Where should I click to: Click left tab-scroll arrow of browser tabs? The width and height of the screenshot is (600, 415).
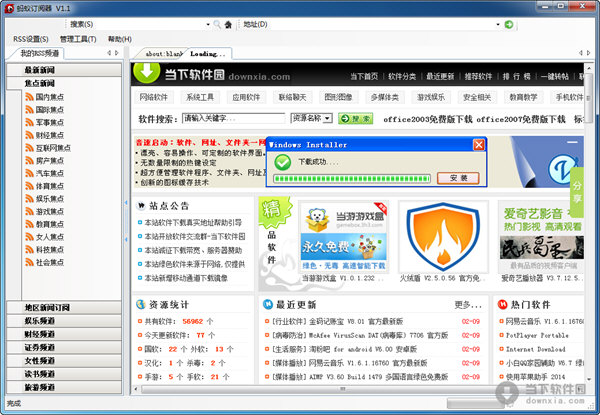click(x=581, y=53)
